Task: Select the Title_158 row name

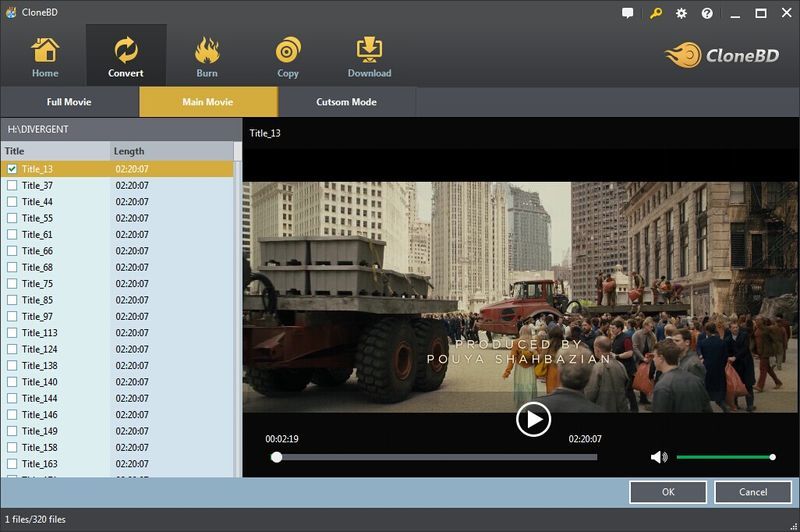Action: click(x=39, y=447)
